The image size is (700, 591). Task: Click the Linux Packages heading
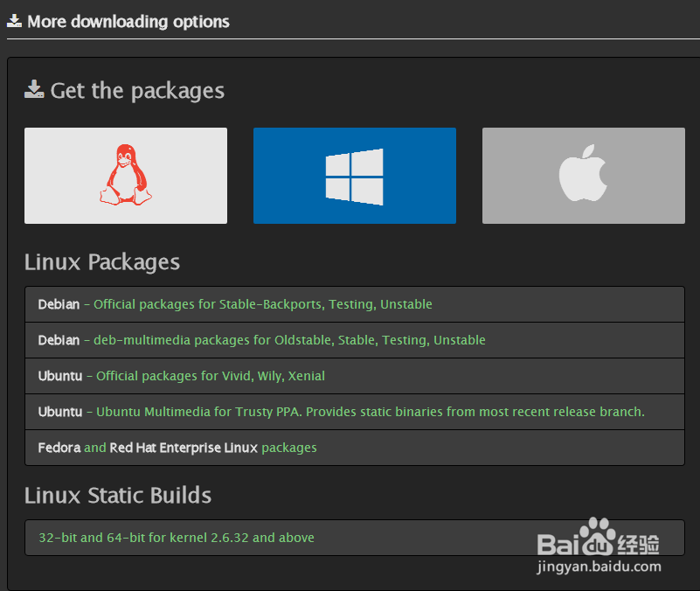pyautogui.click(x=102, y=261)
